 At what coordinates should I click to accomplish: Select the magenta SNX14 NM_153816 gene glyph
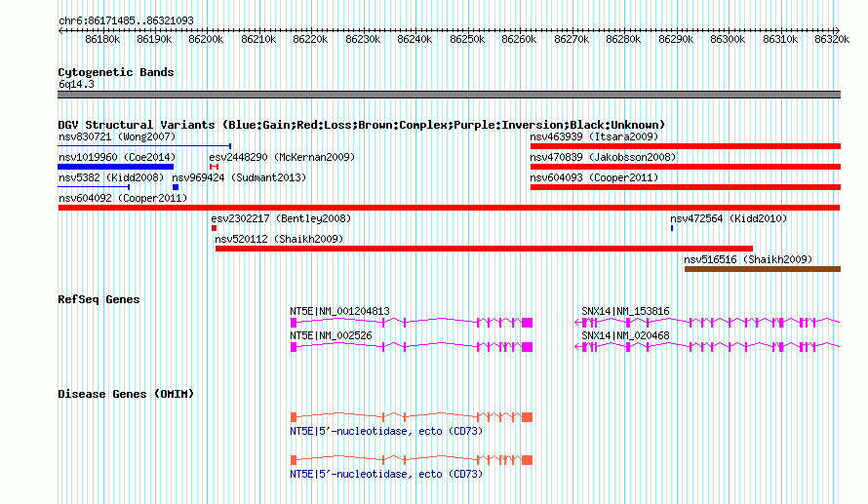707,322
